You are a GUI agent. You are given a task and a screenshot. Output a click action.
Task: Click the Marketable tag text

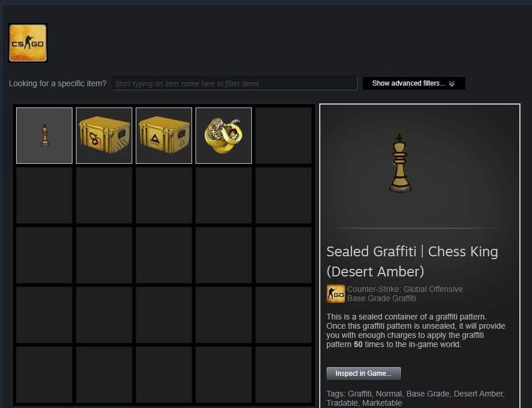pyautogui.click(x=382, y=403)
